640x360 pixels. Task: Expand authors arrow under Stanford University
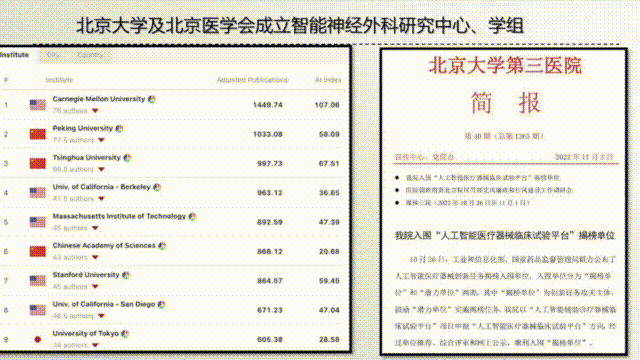pos(95,287)
